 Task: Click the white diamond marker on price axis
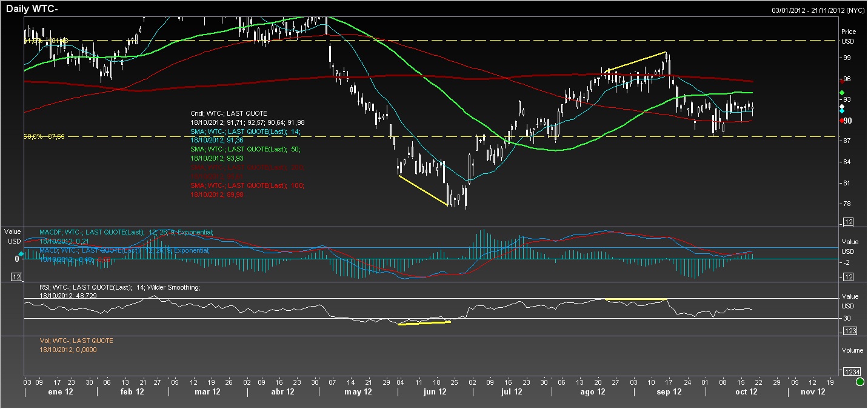tap(842, 106)
